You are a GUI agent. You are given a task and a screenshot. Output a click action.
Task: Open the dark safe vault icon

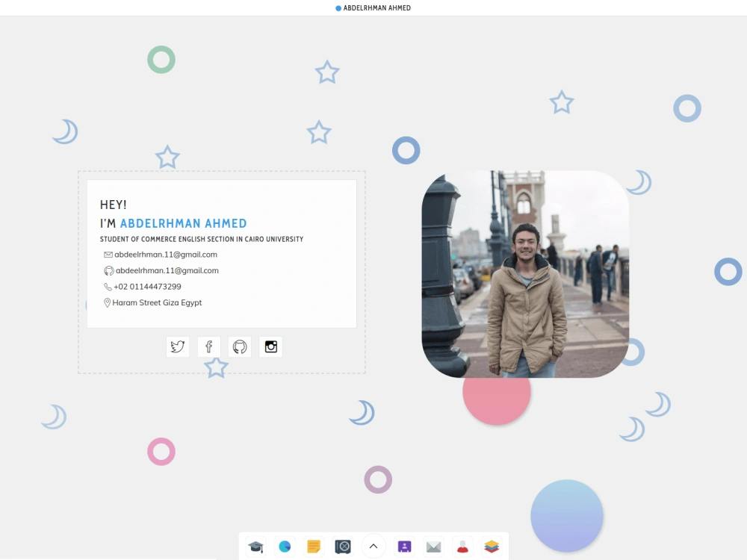click(343, 547)
